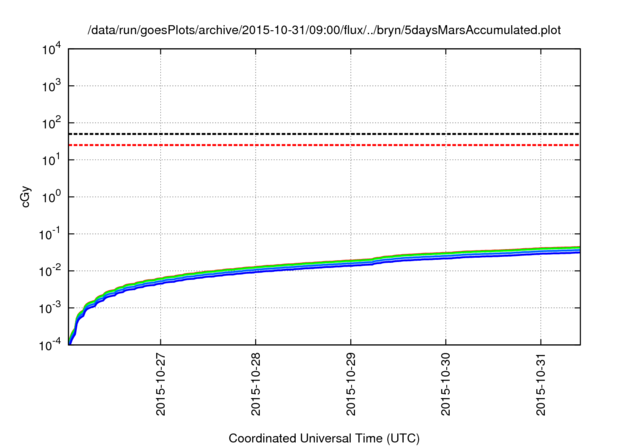This screenshot has width=640, height=448.
Task: Click the 10^-4 y-axis tick label
Action: coord(50,345)
